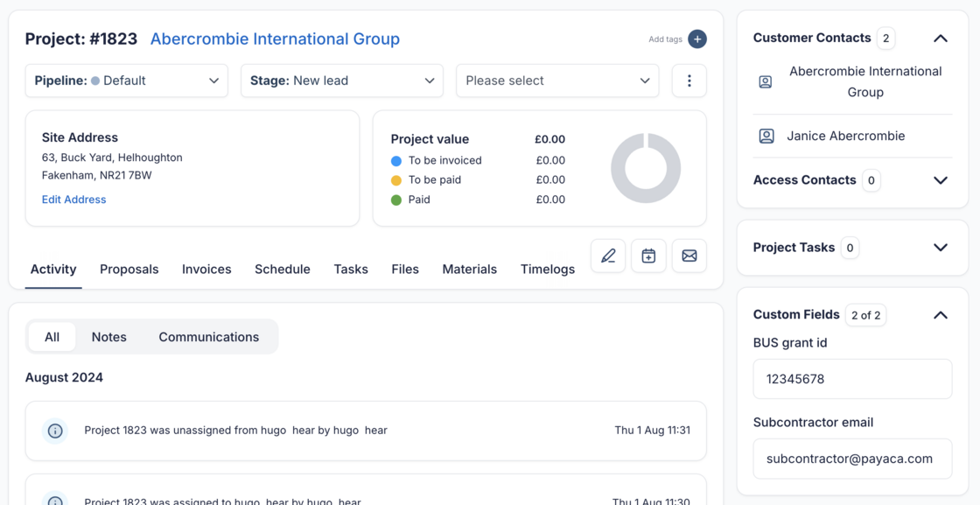Expand the Access Contacts section
This screenshot has height=505, width=980.
click(940, 180)
